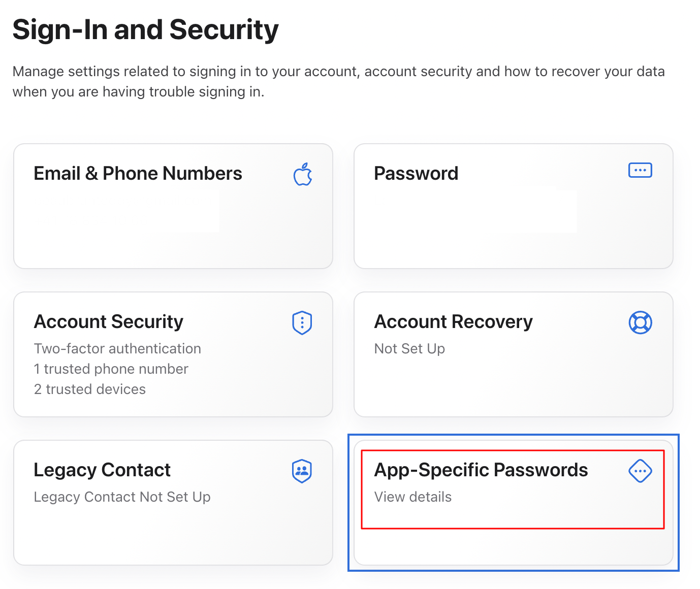Screen dimensions: 700x589
Task: Click the Apple logo icon in Email card
Action: click(303, 174)
